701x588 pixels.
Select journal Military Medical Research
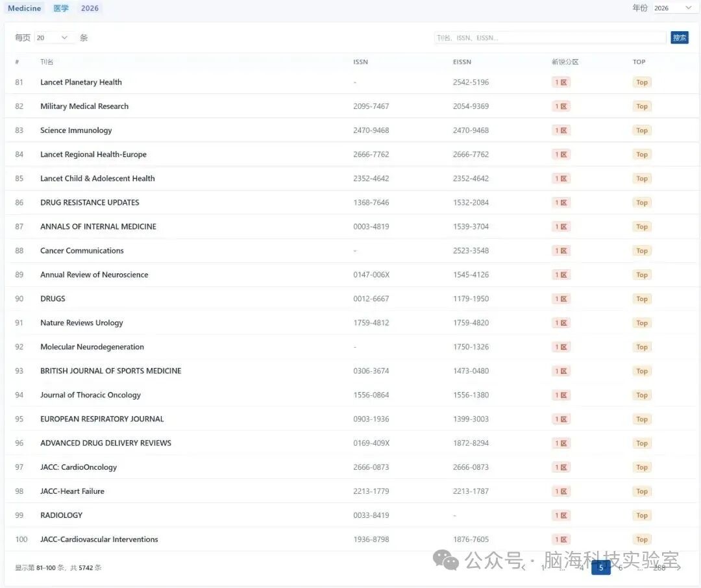[84, 106]
